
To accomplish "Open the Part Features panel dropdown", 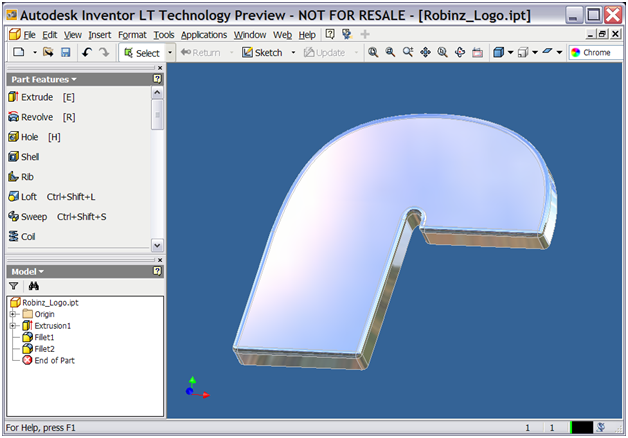I will [x=44, y=79].
